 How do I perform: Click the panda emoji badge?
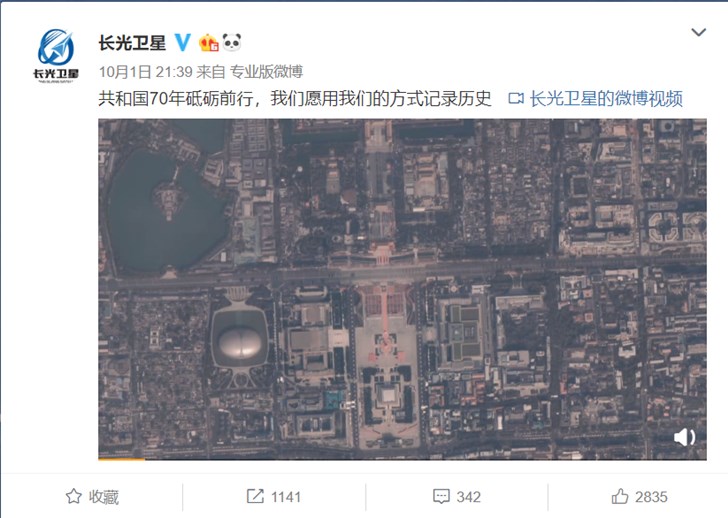[x=232, y=42]
